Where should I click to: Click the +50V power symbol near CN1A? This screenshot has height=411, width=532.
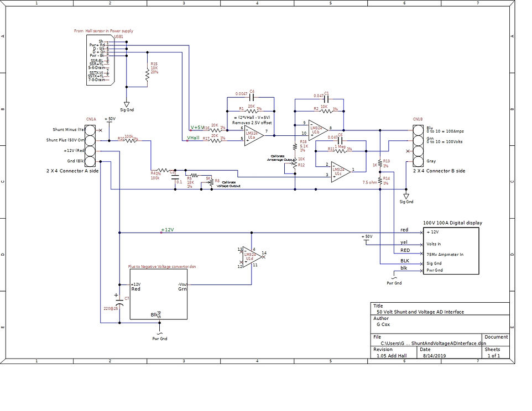109,120
